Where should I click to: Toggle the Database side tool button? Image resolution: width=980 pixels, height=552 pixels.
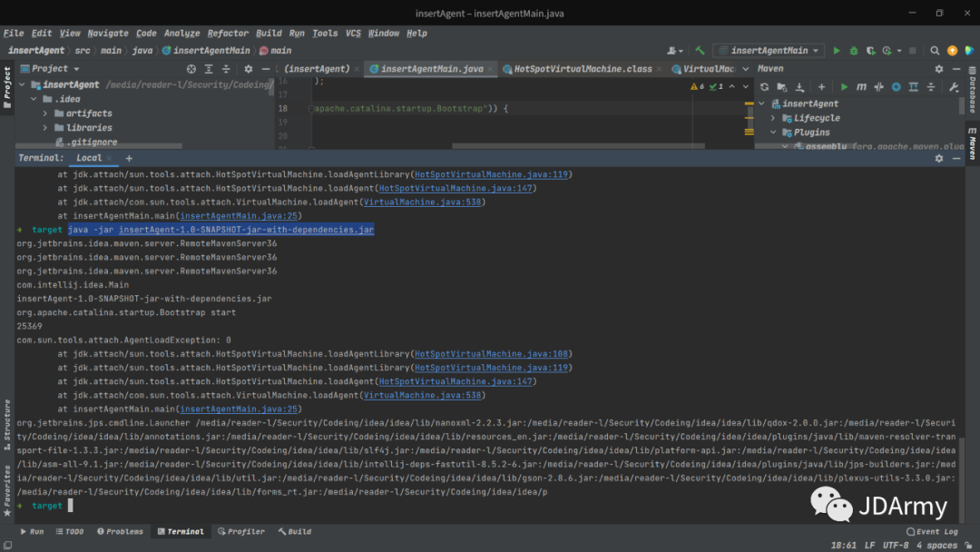click(x=973, y=90)
